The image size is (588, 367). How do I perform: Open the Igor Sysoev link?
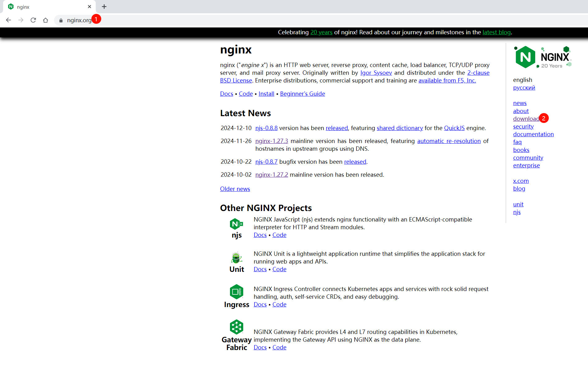point(376,73)
